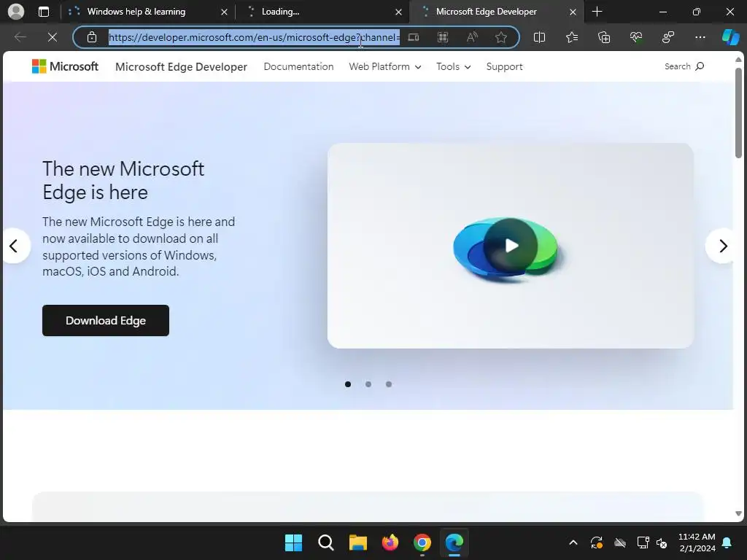Viewport: 747px width, 560px height.
Task: Open the QR code/screenshot icon in address bar
Action: coord(443,37)
